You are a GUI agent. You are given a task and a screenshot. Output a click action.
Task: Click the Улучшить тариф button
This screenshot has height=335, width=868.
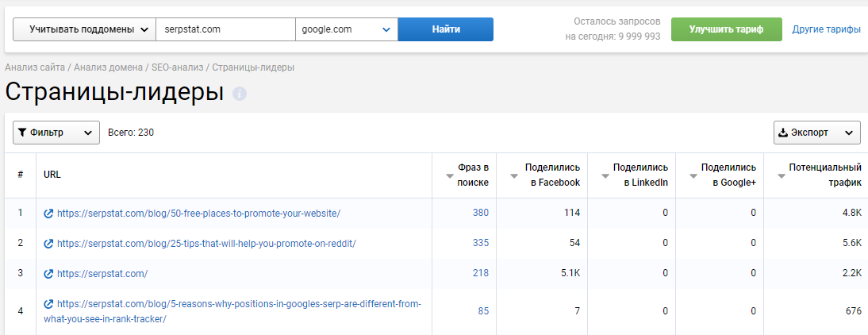[726, 29]
